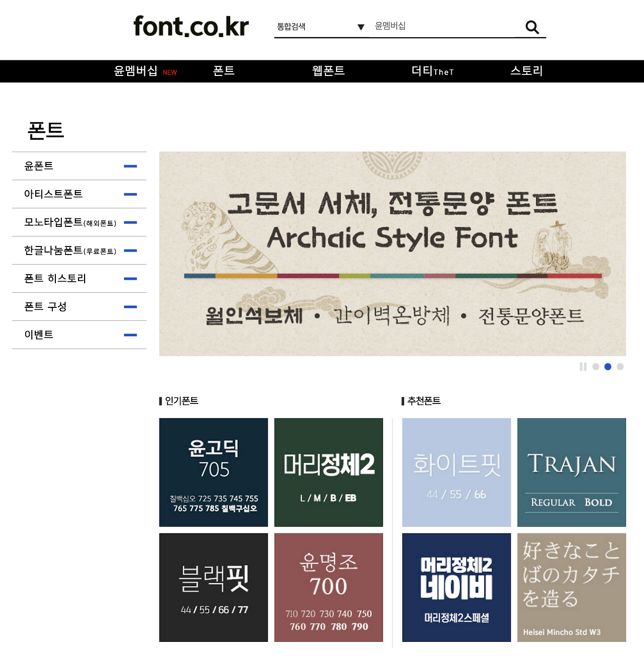Screen dimensions: 644x663
Task: Open the 윤명조 700 font tile
Action: [x=329, y=588]
